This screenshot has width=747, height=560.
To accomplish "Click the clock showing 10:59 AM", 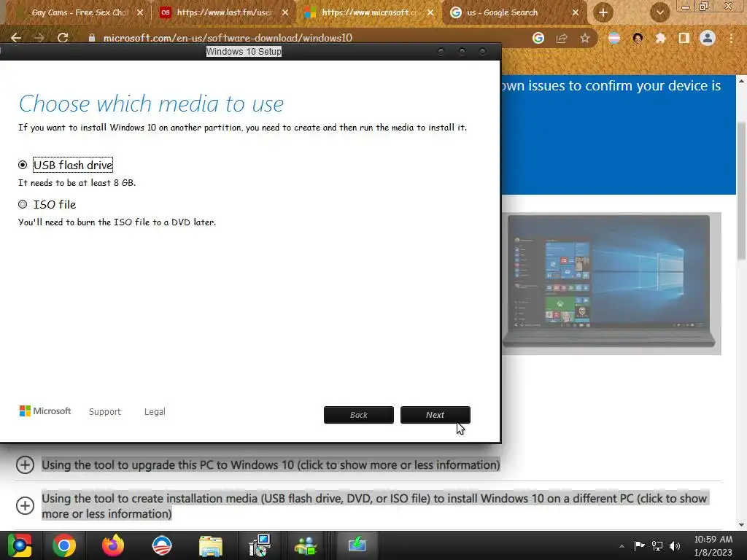I will click(x=713, y=545).
